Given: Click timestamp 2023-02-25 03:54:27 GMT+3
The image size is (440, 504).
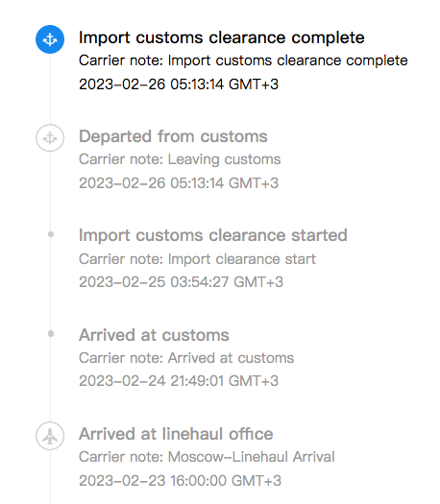Looking at the screenshot, I should tap(181, 282).
